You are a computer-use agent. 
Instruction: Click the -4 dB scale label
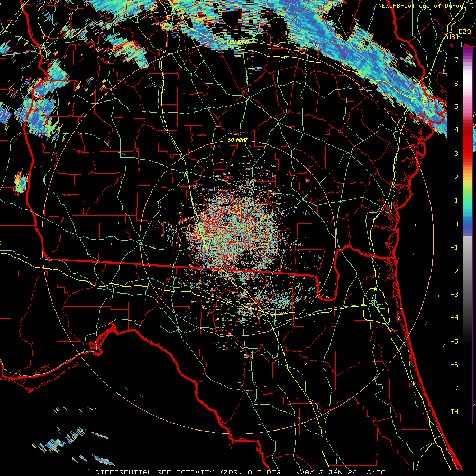454,318
